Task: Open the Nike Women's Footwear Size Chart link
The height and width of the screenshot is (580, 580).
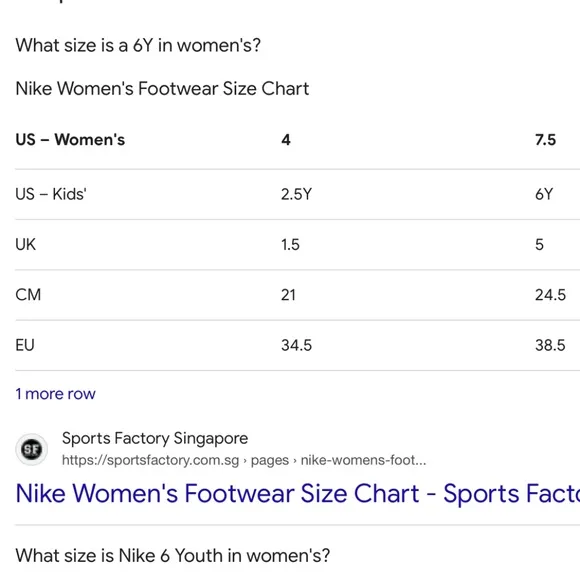Action: [298, 493]
